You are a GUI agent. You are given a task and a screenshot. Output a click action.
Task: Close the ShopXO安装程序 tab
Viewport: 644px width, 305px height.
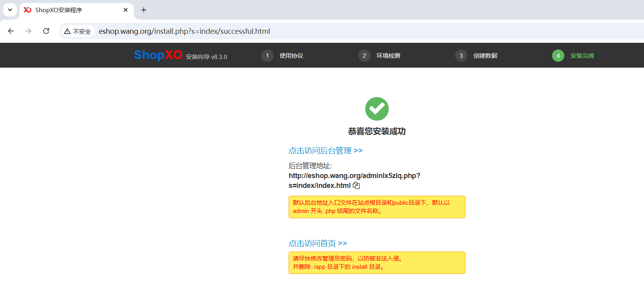click(x=126, y=10)
